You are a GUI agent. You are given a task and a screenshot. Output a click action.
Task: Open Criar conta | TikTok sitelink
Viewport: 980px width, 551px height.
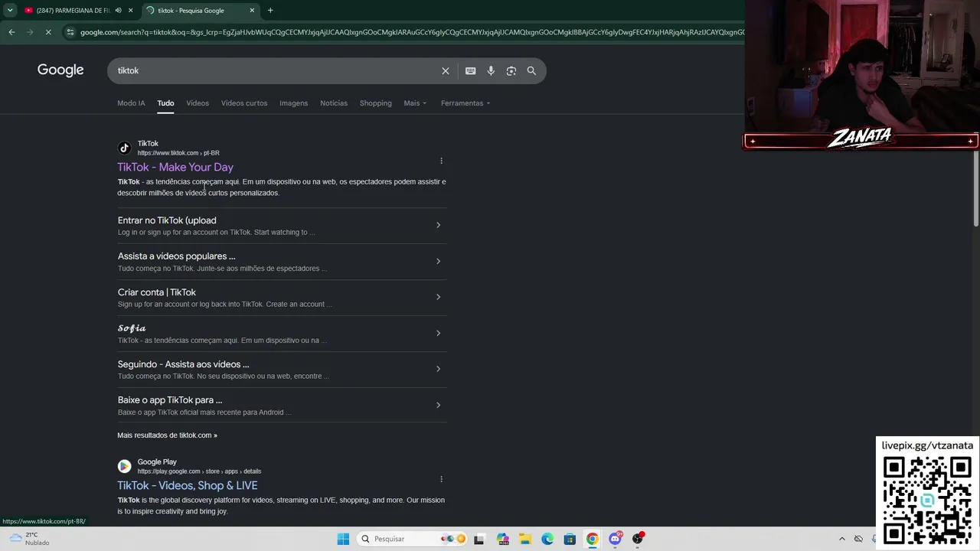pyautogui.click(x=157, y=292)
